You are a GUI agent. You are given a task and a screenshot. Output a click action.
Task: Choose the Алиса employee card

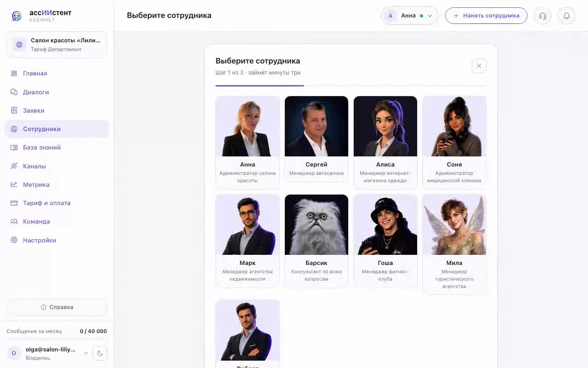pyautogui.click(x=385, y=143)
